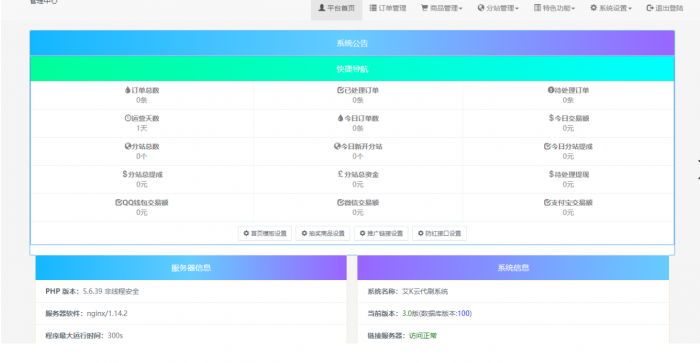Click the 访问正常 status text

click(423, 336)
